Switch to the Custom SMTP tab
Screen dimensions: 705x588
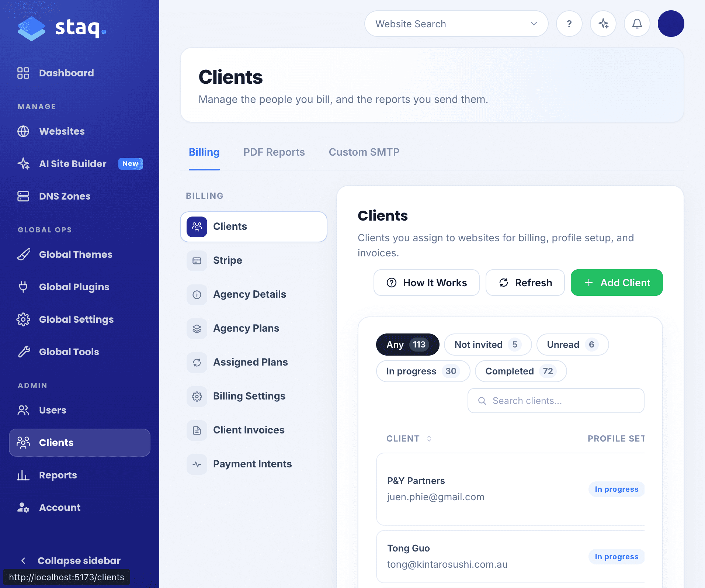pos(364,152)
